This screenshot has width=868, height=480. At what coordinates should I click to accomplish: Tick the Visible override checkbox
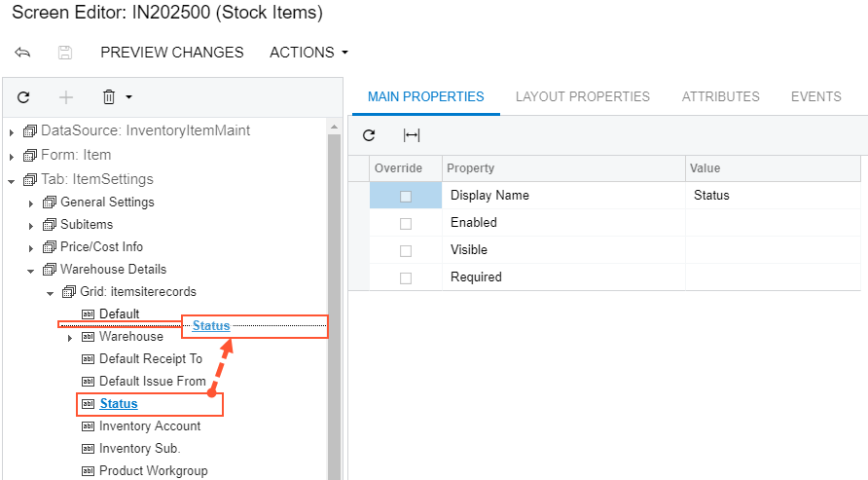pos(406,250)
